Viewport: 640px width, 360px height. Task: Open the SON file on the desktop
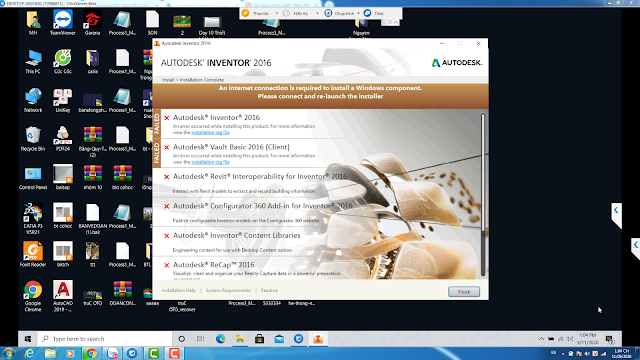[152, 22]
